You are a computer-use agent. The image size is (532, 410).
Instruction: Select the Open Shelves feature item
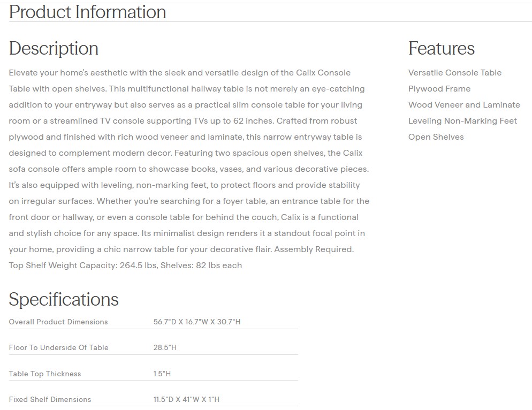(436, 137)
